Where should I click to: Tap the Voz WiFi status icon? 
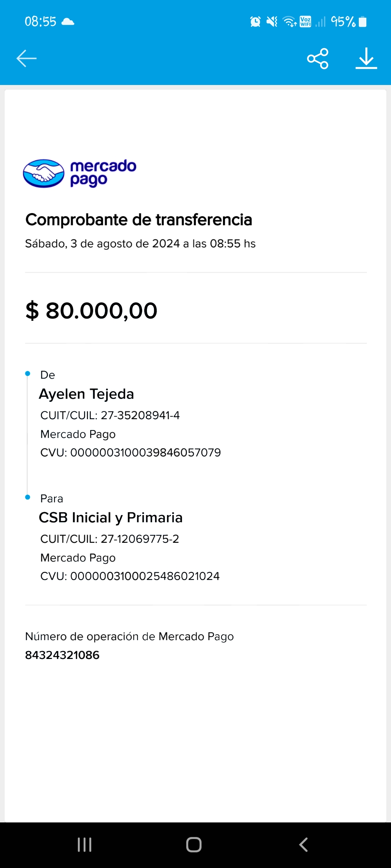click(x=305, y=22)
